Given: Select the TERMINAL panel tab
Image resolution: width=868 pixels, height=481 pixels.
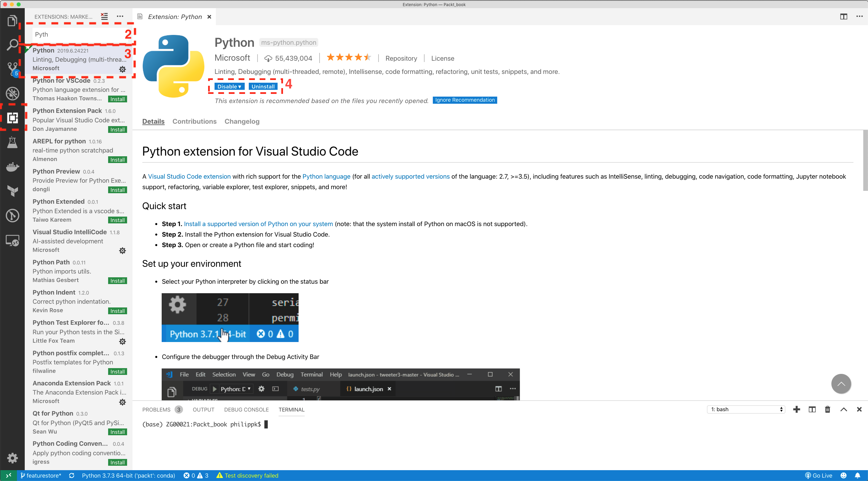Looking at the screenshot, I should tap(291, 409).
